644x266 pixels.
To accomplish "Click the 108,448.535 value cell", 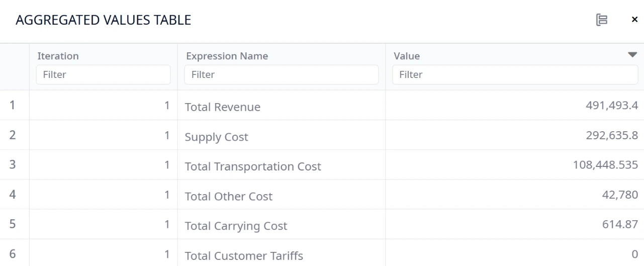I will pos(605,165).
